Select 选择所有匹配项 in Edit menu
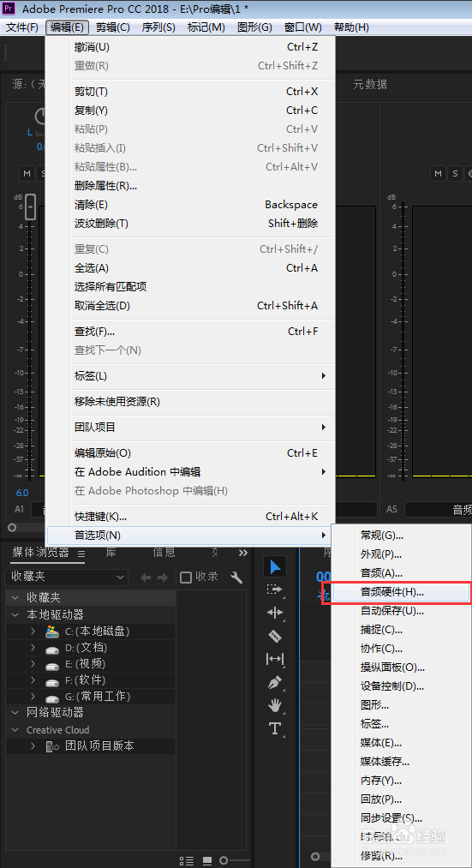 191,287
